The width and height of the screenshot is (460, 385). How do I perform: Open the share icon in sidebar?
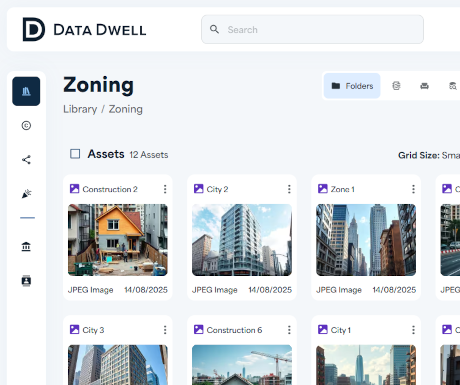click(x=26, y=160)
